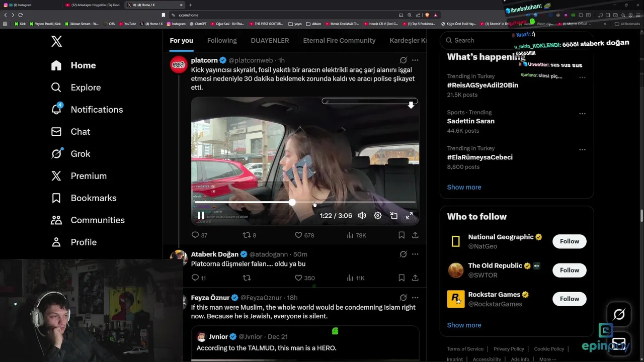Seek video using progress bar handle

(x=292, y=202)
